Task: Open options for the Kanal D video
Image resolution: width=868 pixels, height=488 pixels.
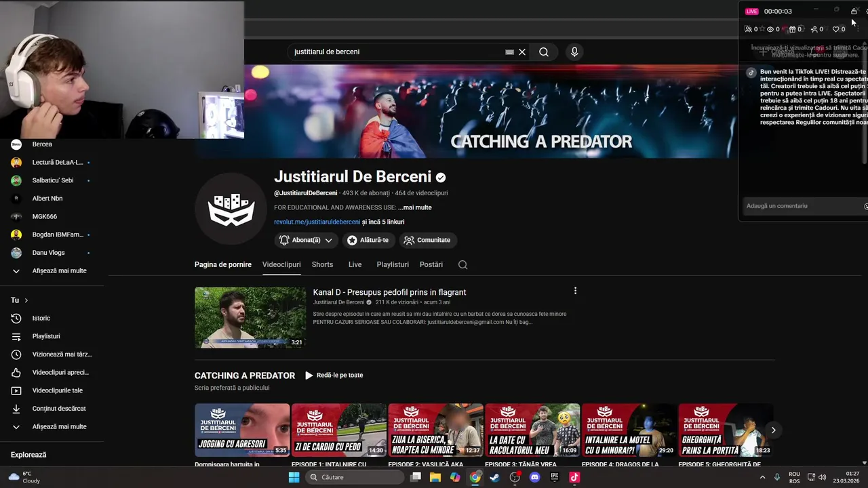Action: [575, 291]
